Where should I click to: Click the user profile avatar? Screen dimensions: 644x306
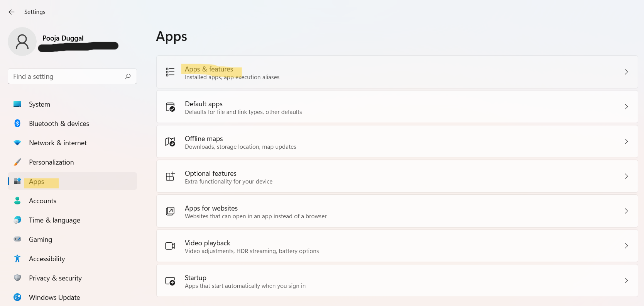tap(22, 41)
